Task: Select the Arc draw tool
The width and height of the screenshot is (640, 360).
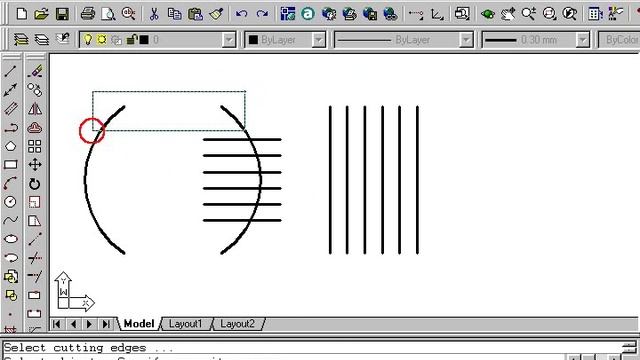Action: (x=11, y=183)
